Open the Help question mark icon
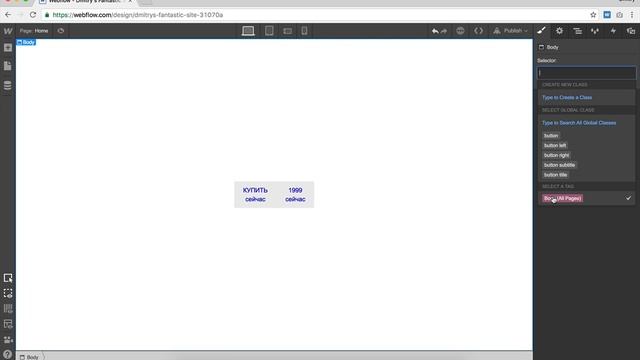Viewport: 640px width, 360px height. click(8, 354)
